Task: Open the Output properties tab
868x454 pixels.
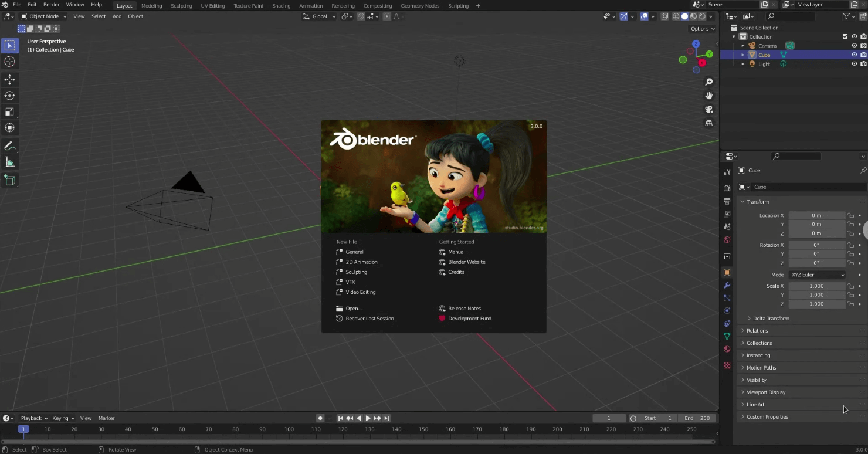Action: [x=727, y=201]
